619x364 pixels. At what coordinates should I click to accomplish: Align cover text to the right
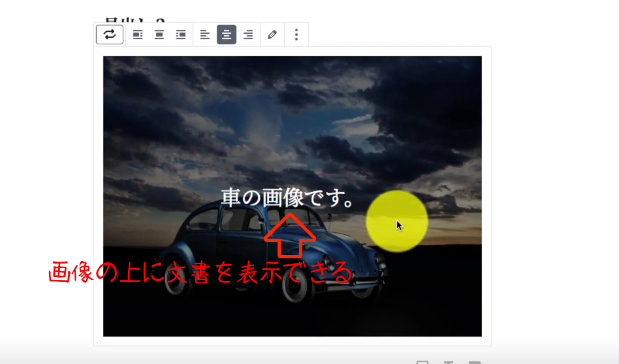point(248,35)
